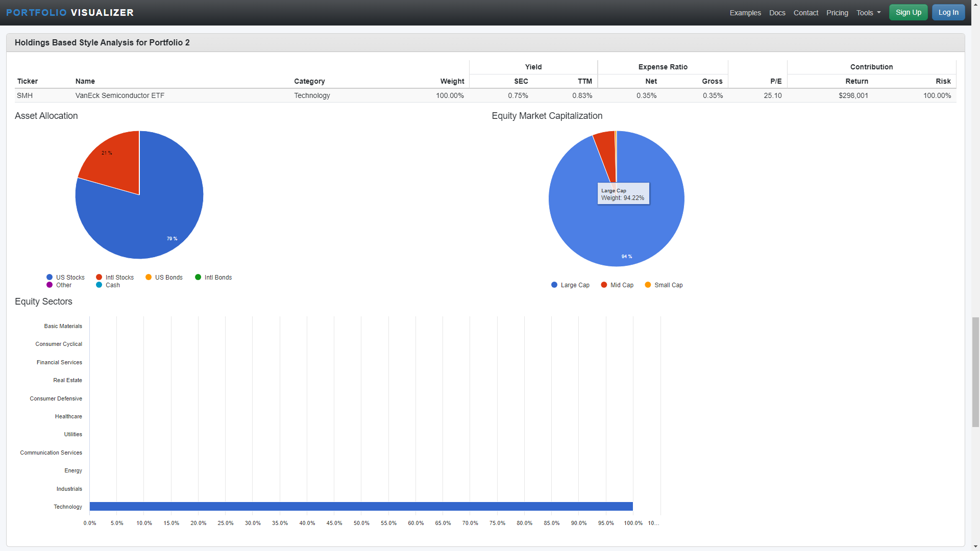Screen dimensions: 980x551
Task: Open the Examples menu item
Action: point(745,13)
